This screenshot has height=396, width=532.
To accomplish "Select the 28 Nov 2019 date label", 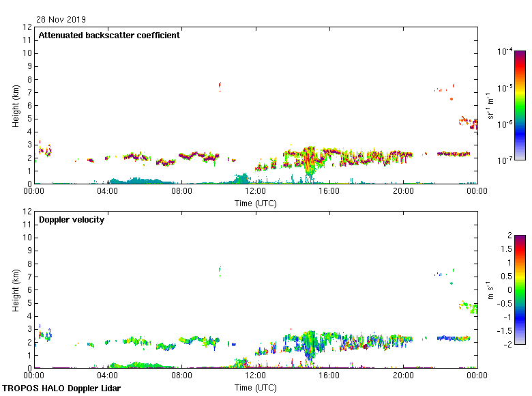I will coord(61,20).
